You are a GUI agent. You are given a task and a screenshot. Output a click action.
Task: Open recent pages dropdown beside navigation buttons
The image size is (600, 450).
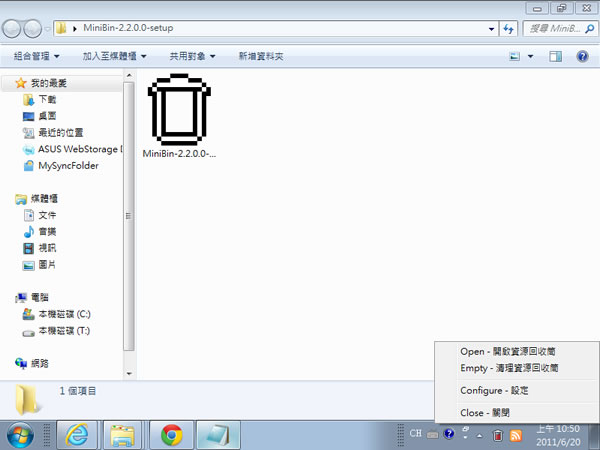coord(47,29)
